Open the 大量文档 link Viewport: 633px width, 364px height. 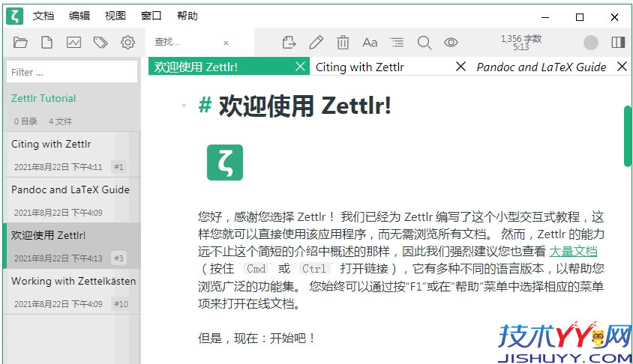(x=573, y=251)
